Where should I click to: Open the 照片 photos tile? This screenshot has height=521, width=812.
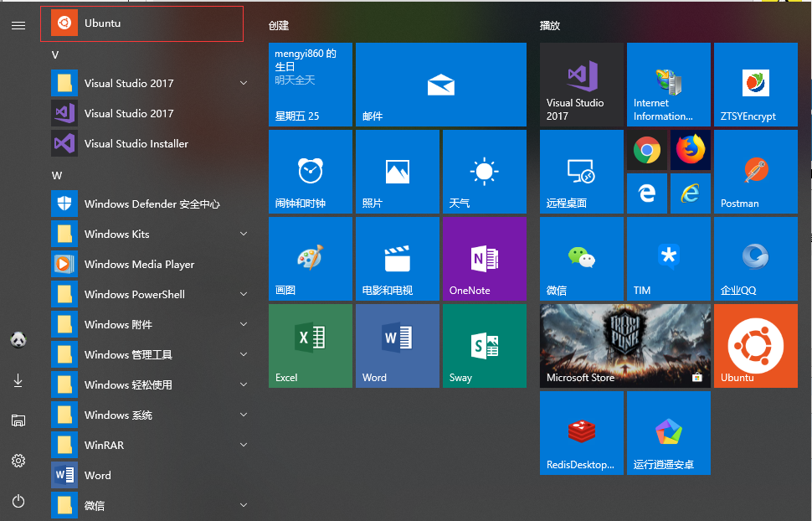click(x=398, y=172)
